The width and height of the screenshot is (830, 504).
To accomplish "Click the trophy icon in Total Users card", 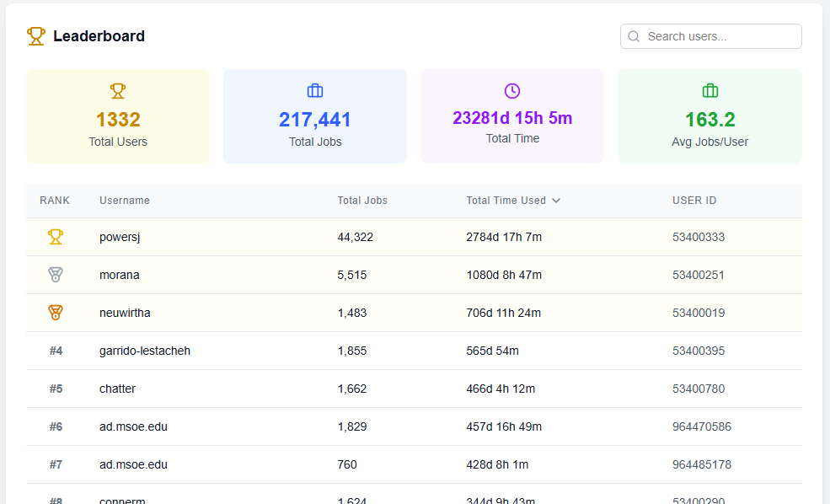I will pos(118,90).
